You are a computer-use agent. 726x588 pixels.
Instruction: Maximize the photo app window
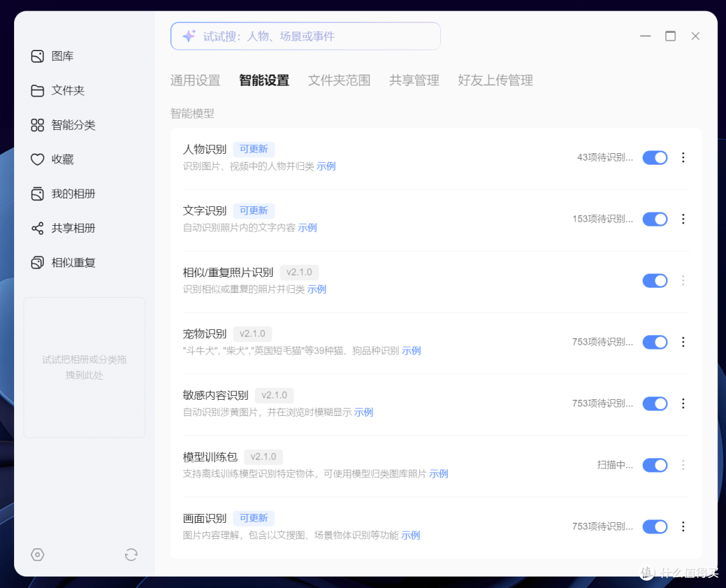coord(670,36)
